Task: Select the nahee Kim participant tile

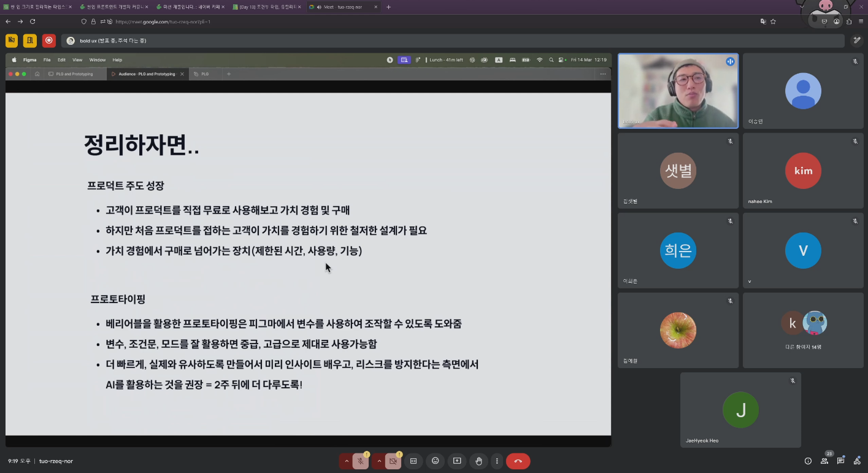Action: pos(803,171)
